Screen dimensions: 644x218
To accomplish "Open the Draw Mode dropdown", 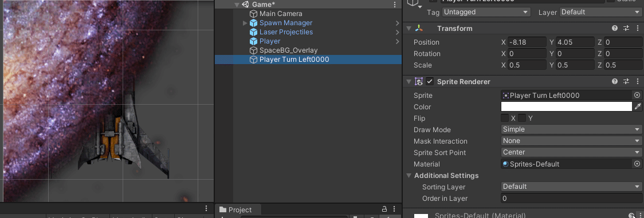I will [571, 129].
